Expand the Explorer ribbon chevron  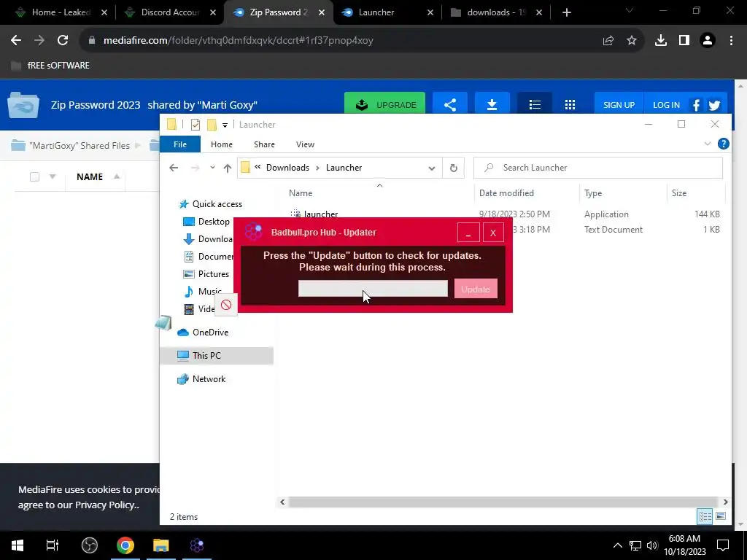708,144
